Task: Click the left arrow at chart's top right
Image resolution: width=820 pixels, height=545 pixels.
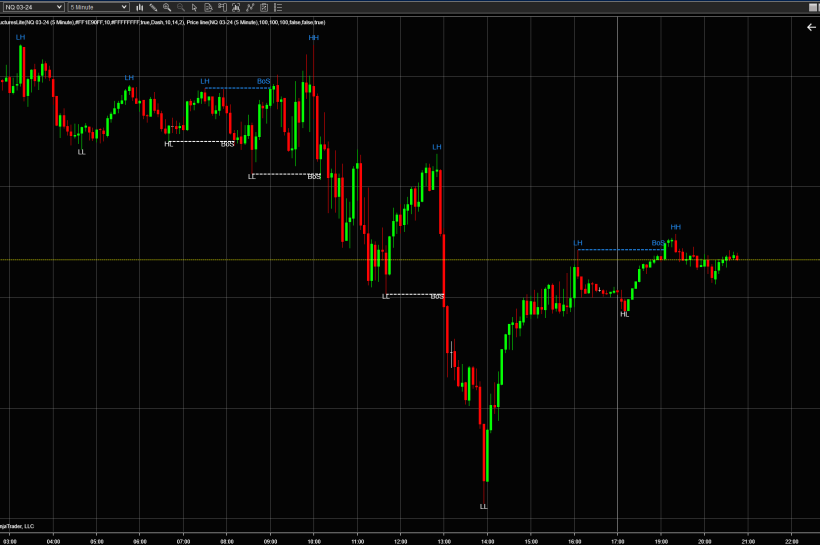Action: pyautogui.click(x=811, y=28)
